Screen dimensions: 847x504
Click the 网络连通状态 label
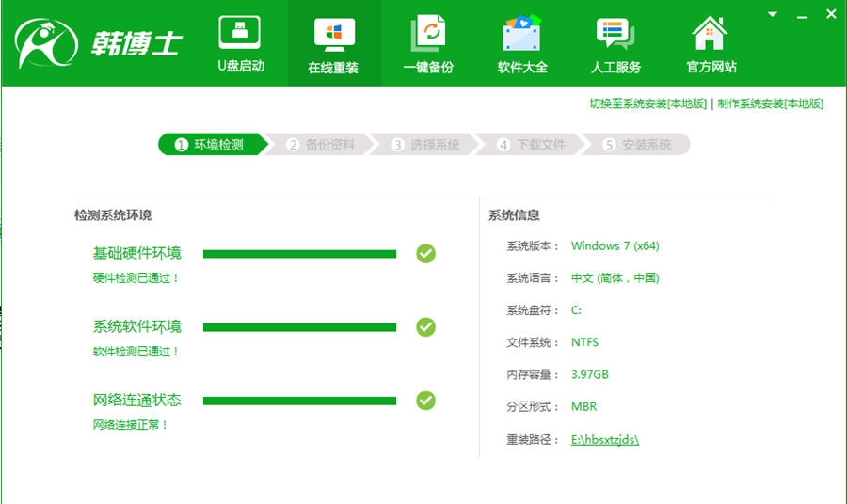(137, 400)
